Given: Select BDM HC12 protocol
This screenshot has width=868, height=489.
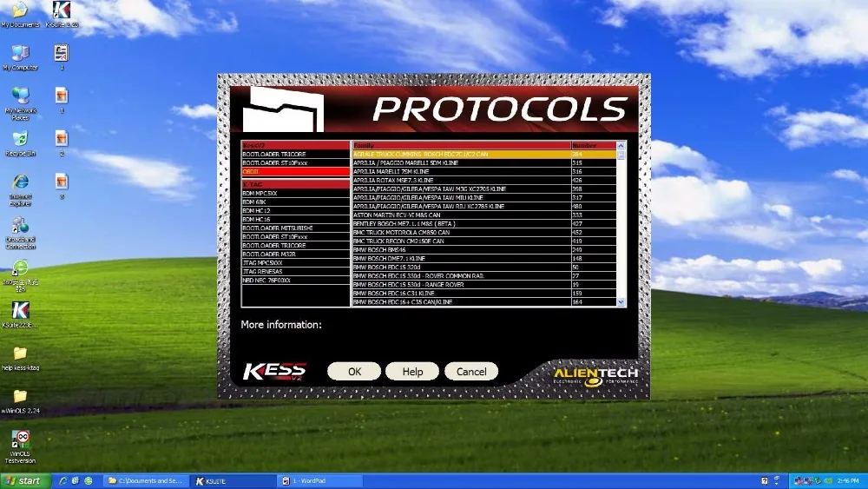Looking at the screenshot, I should [296, 210].
